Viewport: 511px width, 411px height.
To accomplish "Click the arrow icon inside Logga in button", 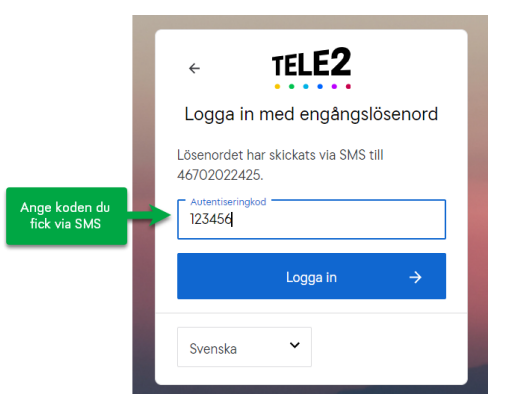I will (x=415, y=277).
